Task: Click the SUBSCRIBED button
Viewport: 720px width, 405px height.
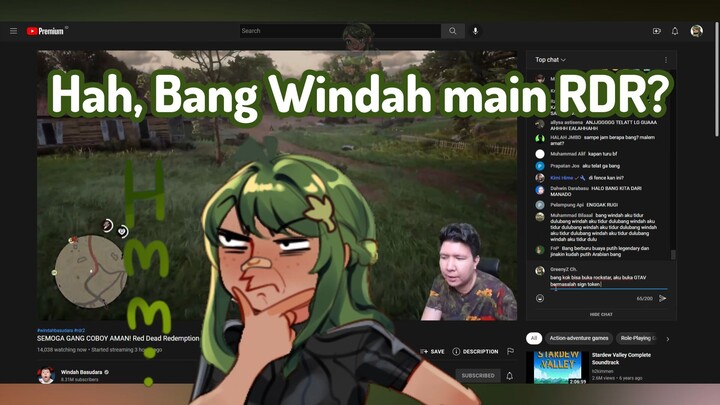Action: (478, 376)
